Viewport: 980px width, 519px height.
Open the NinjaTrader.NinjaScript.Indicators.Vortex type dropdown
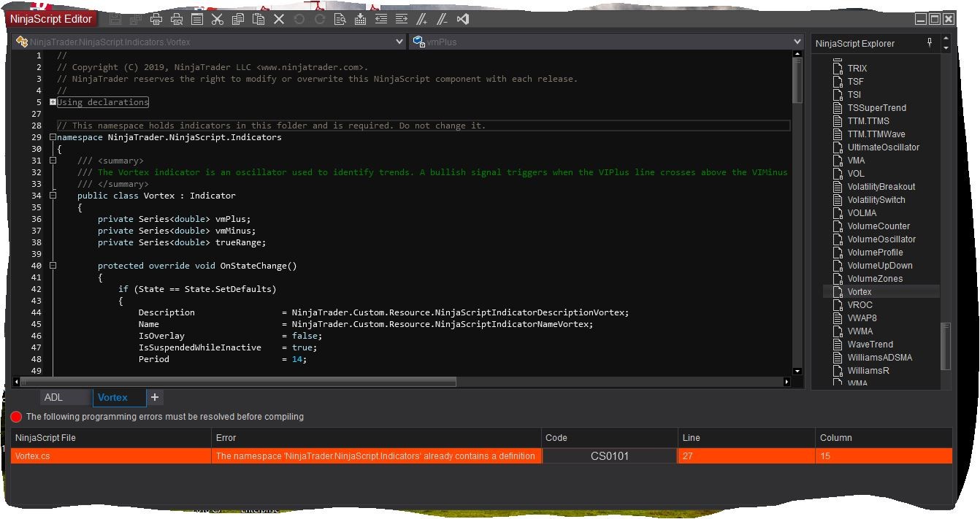(x=399, y=42)
